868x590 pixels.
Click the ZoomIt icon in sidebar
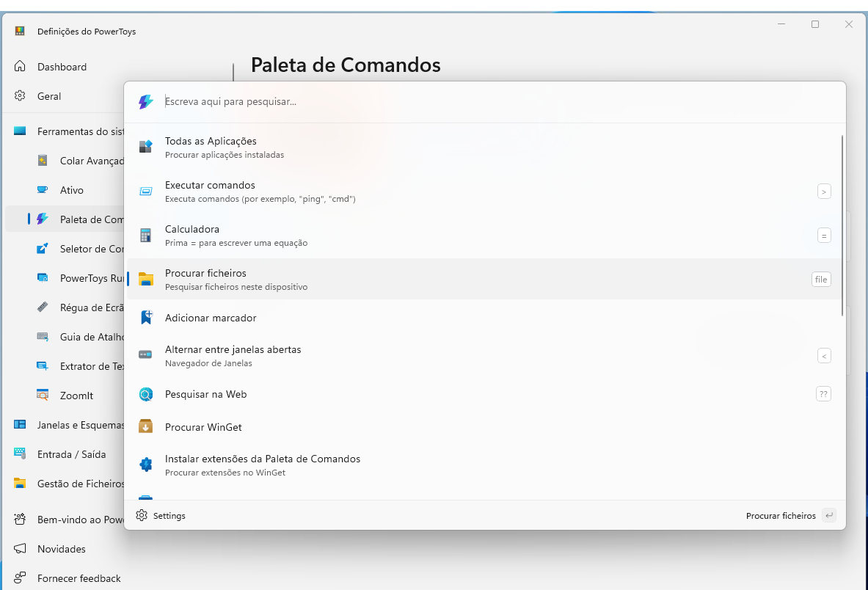(x=43, y=396)
